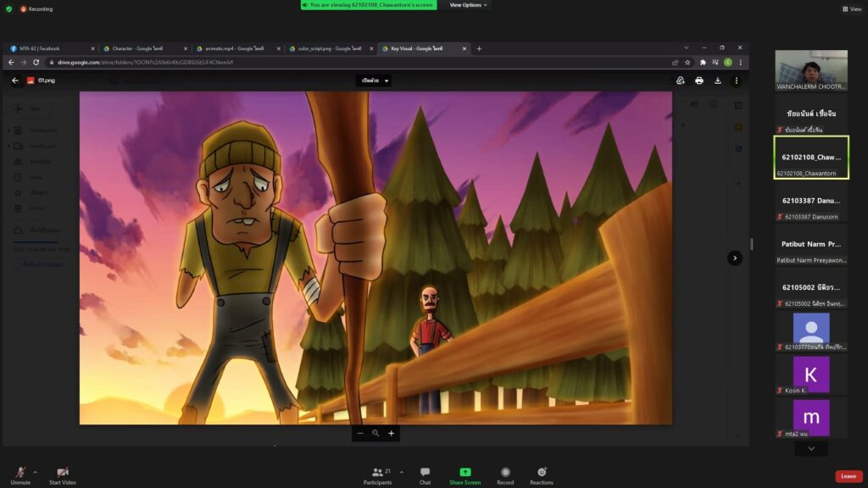
Task: Zoom in on the image preview
Action: pos(391,433)
